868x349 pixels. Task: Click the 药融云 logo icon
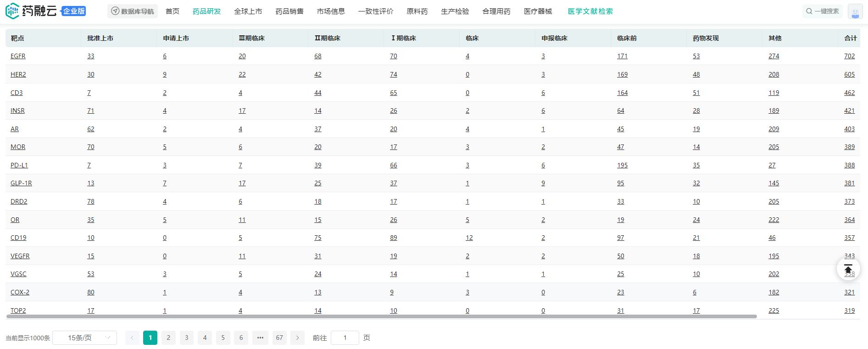tap(12, 11)
